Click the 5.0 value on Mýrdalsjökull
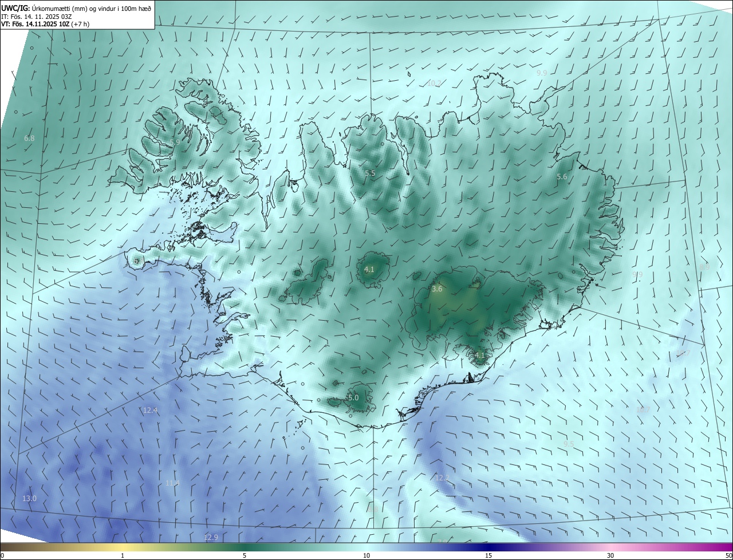Viewport: 733px width, 560px height. pos(353,397)
